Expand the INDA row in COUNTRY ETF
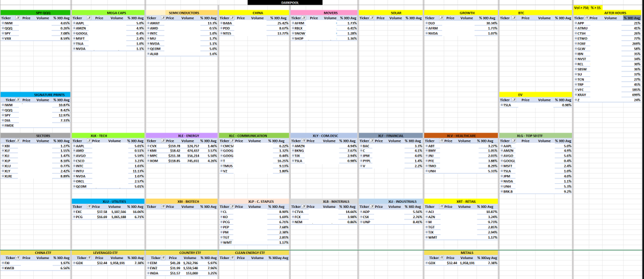 click(x=148, y=273)
